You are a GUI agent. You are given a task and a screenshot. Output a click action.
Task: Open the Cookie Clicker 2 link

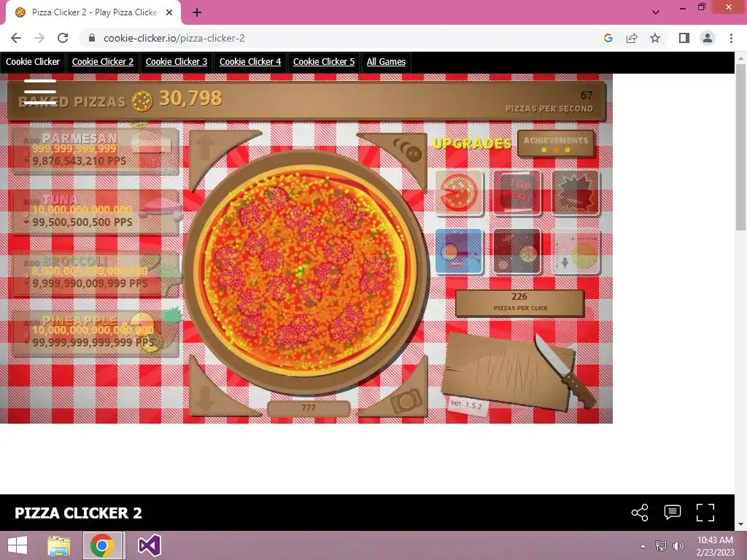coord(102,62)
